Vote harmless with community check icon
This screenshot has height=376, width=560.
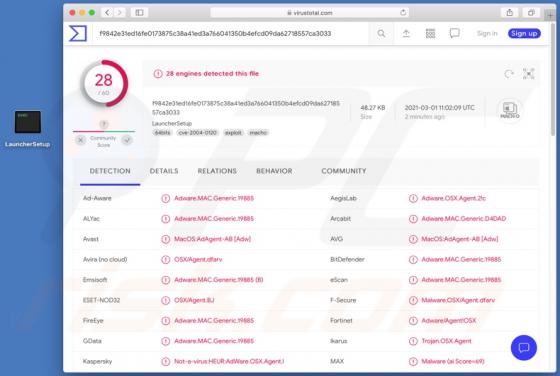127,140
